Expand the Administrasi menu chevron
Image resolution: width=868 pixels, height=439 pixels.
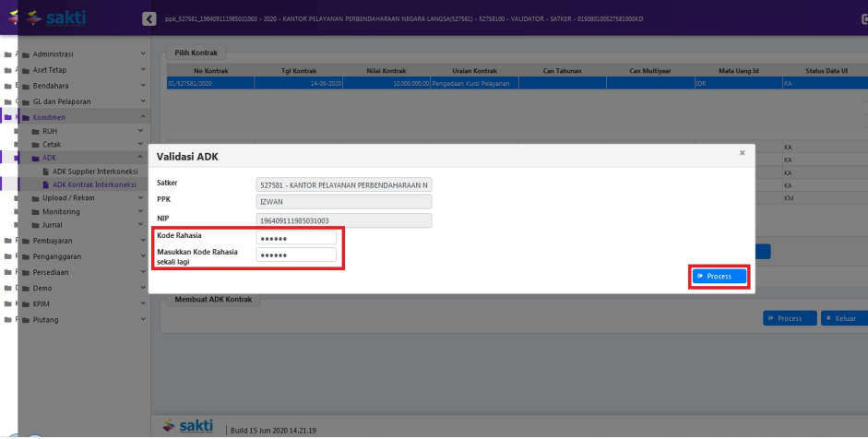pyautogui.click(x=142, y=54)
